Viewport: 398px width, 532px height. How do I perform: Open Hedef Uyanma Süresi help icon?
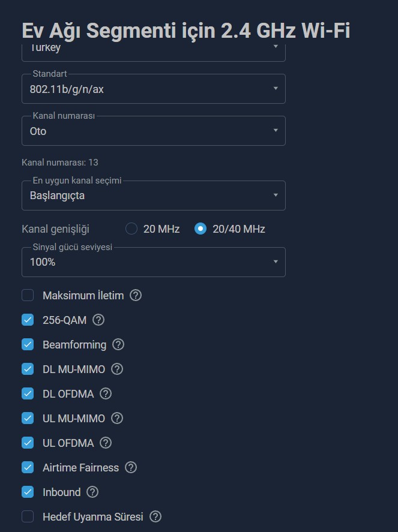(x=155, y=517)
